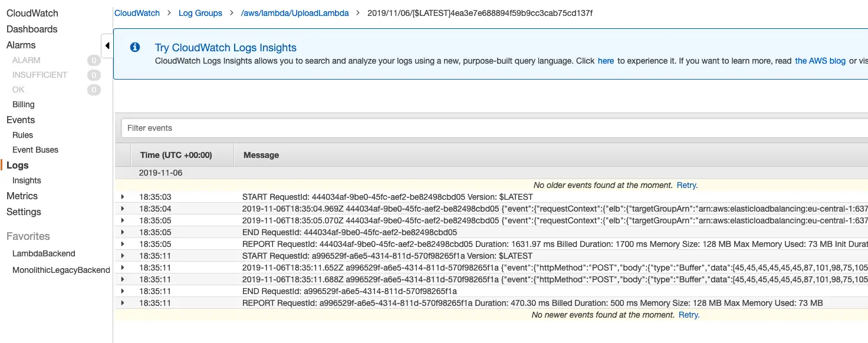Viewport: 868px width, 343px height.
Task: Expand the 18:35:04 log message row
Action: pyautogui.click(x=122, y=208)
